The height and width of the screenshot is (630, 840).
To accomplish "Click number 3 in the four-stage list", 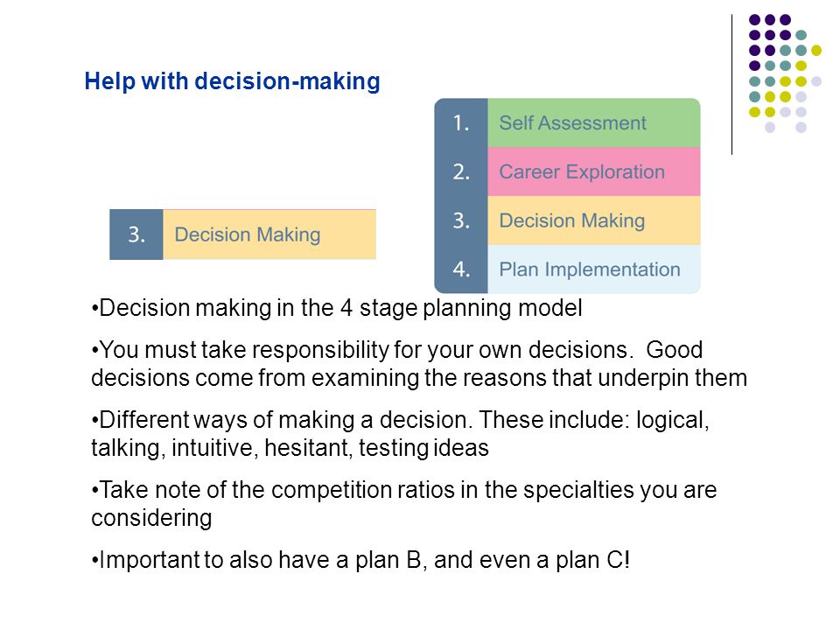I will 461,220.
